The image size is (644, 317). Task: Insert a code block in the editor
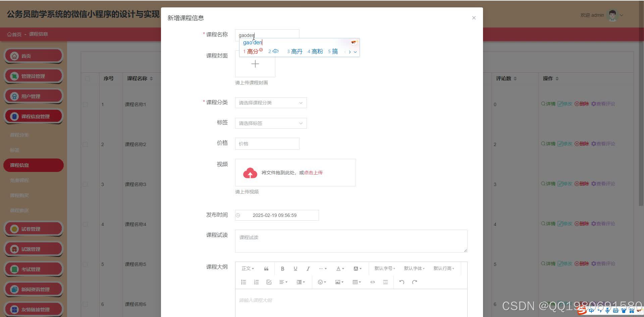(x=372, y=282)
